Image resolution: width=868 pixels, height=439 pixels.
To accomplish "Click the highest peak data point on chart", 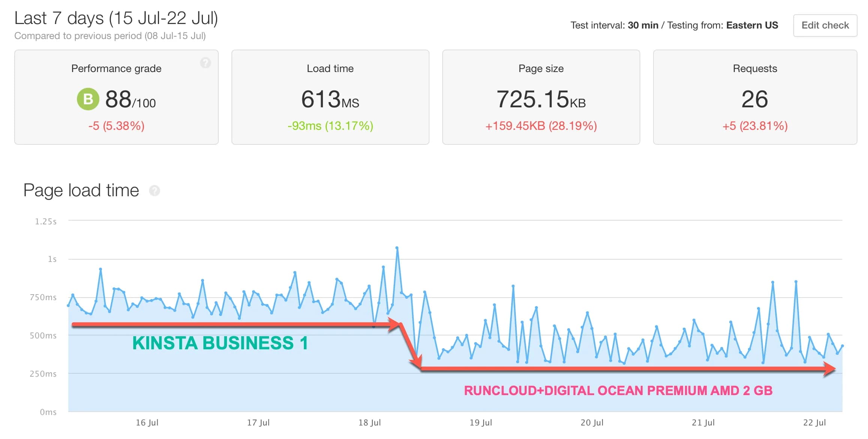I will point(397,248).
